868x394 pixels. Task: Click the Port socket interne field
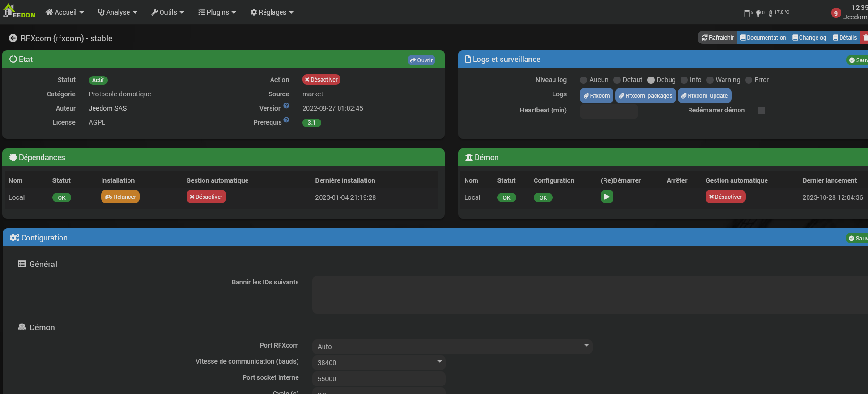coord(379,378)
